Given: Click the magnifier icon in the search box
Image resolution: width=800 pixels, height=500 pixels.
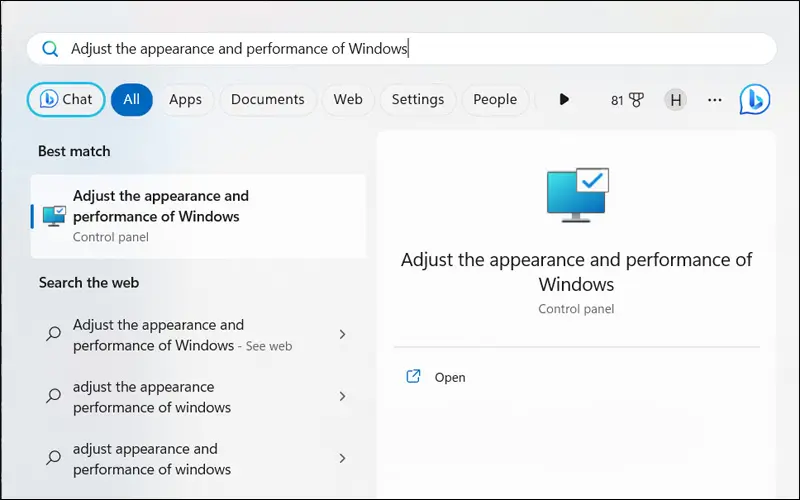Looking at the screenshot, I should click(x=50, y=49).
